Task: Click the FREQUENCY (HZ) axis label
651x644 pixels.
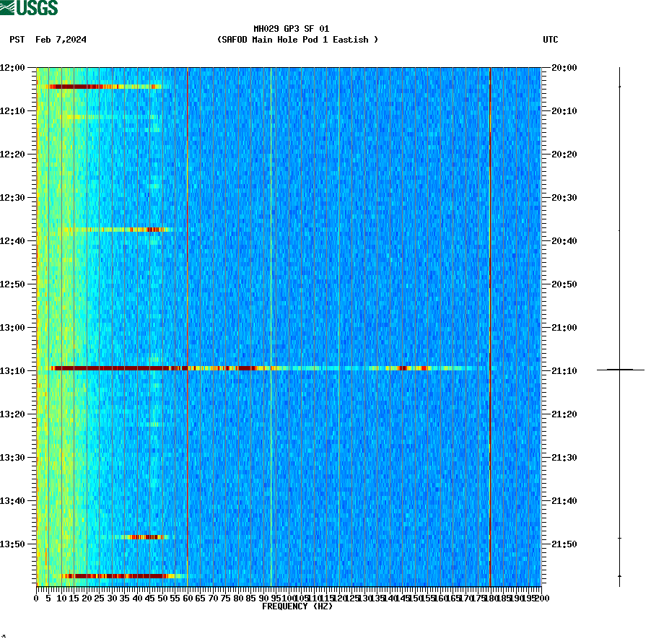Action: pyautogui.click(x=296, y=607)
